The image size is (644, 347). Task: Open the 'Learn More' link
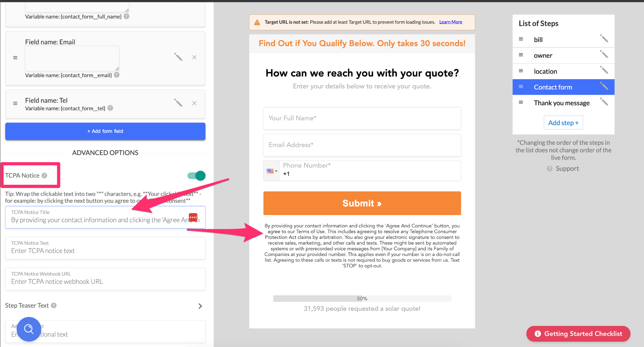point(451,22)
